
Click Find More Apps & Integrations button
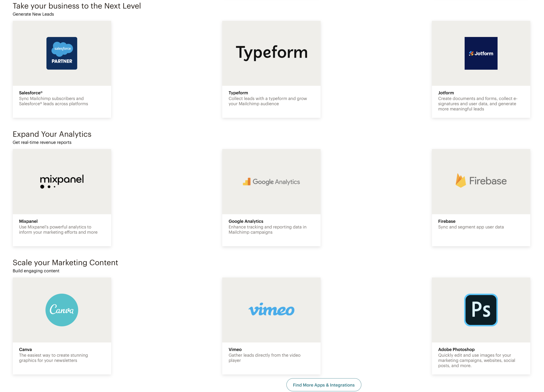323,385
